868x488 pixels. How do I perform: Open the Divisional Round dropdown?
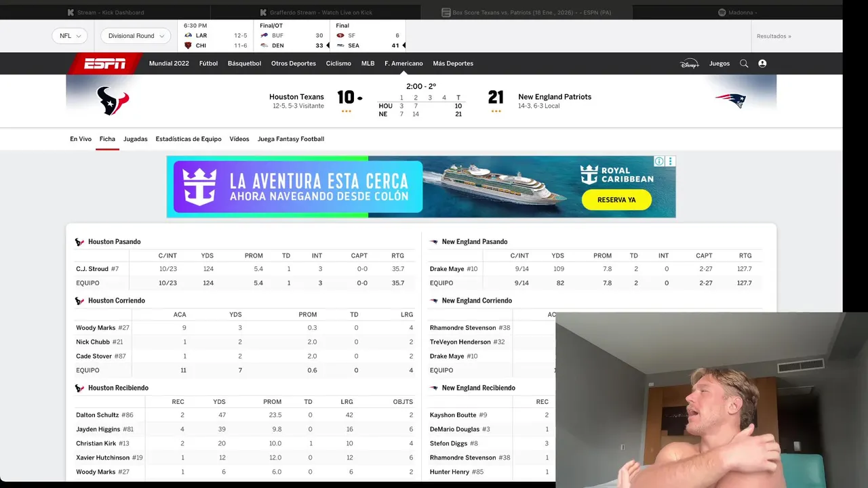point(136,36)
